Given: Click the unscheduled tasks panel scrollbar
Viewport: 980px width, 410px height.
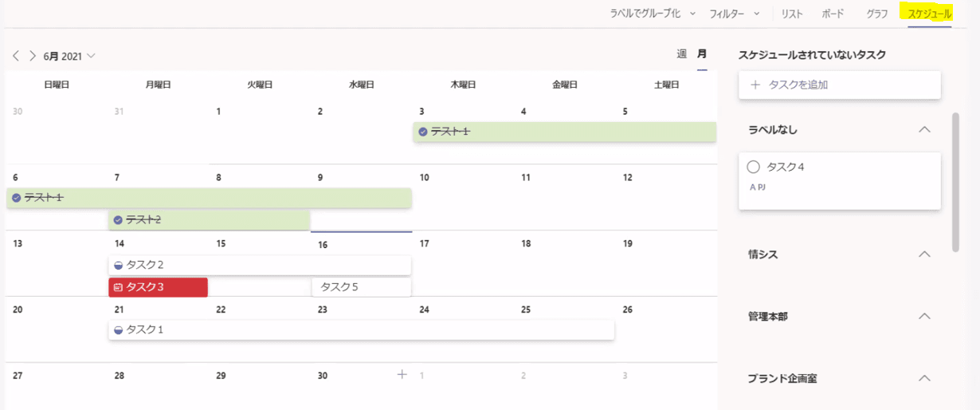Looking at the screenshot, I should point(956,182).
